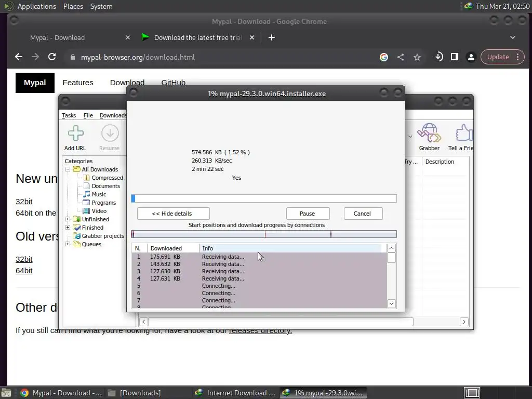Select connection 1 row Receiving data
Image resolution: width=532 pixels, height=399 pixels.
point(259,257)
